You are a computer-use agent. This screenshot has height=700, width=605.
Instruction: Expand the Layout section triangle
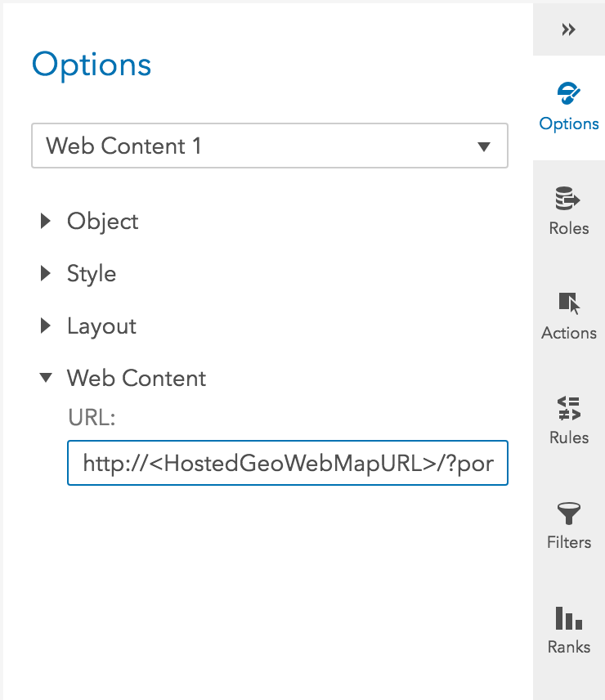pyautogui.click(x=46, y=326)
